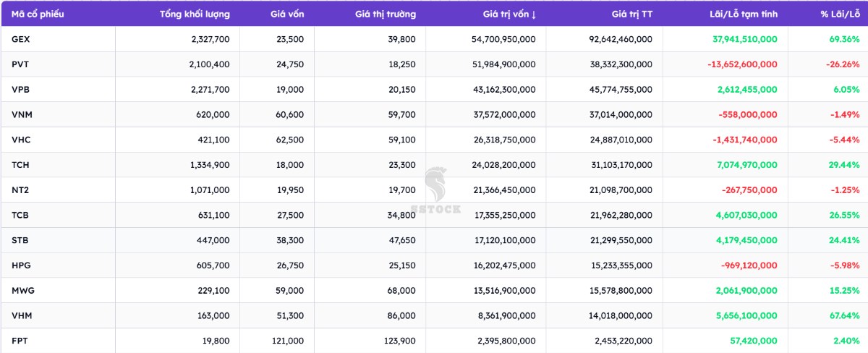Viewport: 868px width, 353px height.
Task: Open the PVT stock ticker
Action: 20,64
